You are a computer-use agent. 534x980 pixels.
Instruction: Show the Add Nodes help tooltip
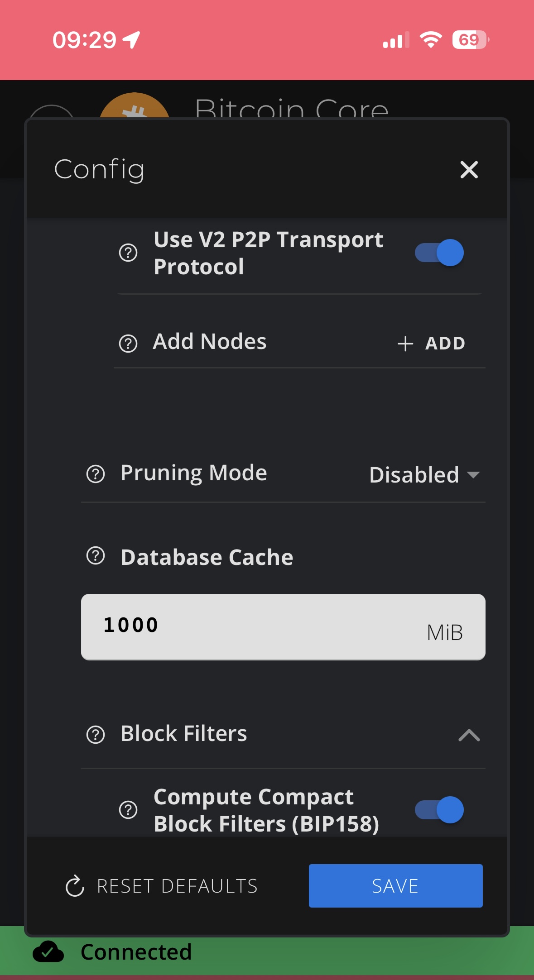point(128,344)
